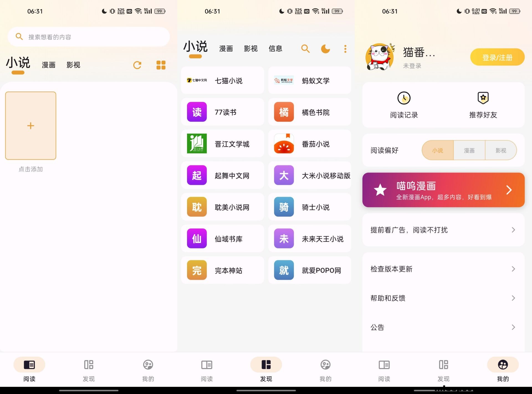The height and width of the screenshot is (394, 532).
Task: Select 漫画 tab on the reading shelf
Action: point(49,65)
